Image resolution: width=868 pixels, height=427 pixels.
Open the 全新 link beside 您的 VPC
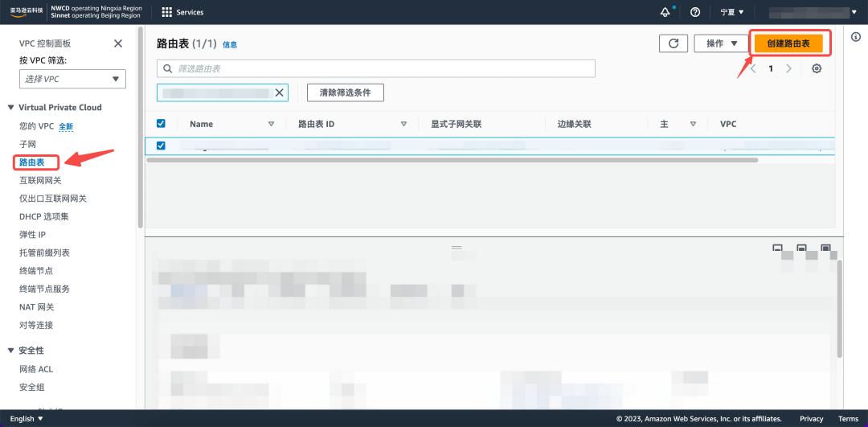(x=66, y=127)
